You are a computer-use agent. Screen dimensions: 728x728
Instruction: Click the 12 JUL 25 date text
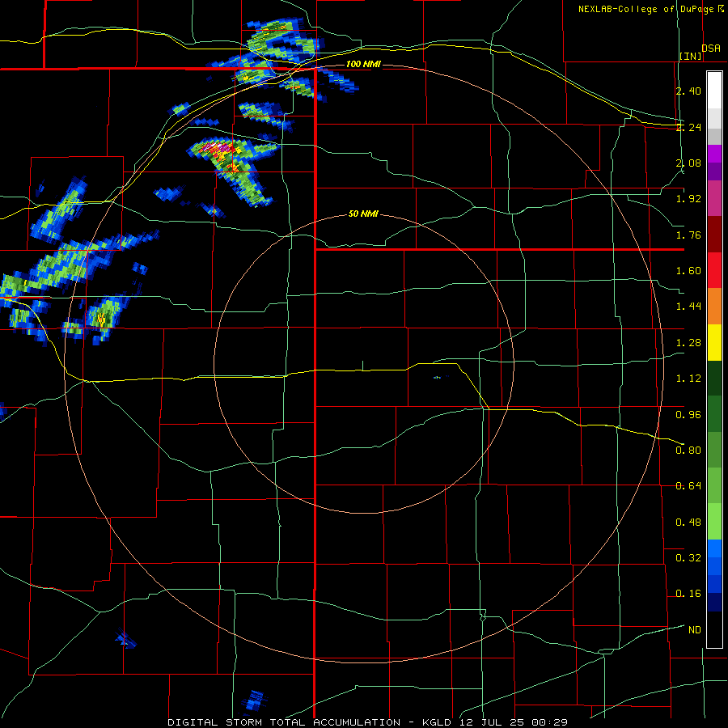[493, 722]
